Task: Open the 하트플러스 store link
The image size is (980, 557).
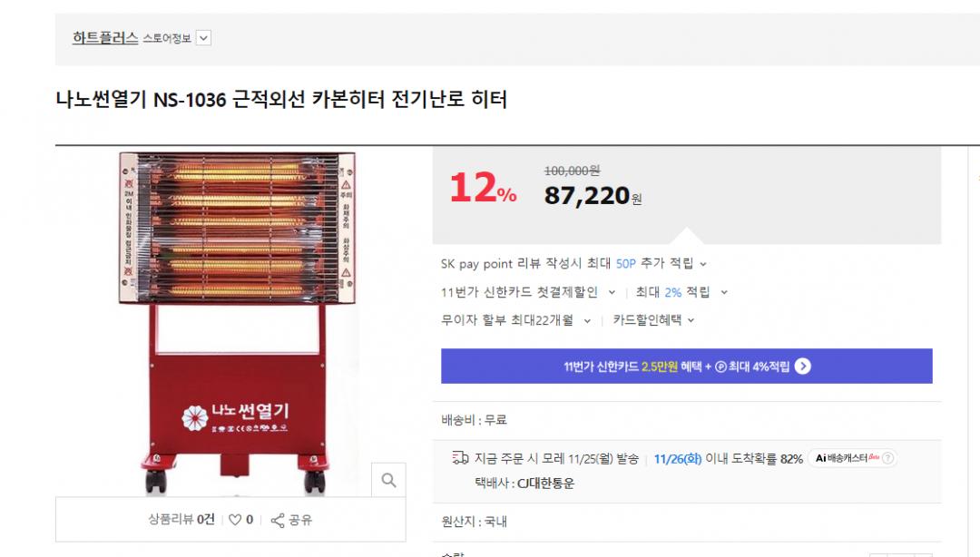Action: click(x=105, y=37)
